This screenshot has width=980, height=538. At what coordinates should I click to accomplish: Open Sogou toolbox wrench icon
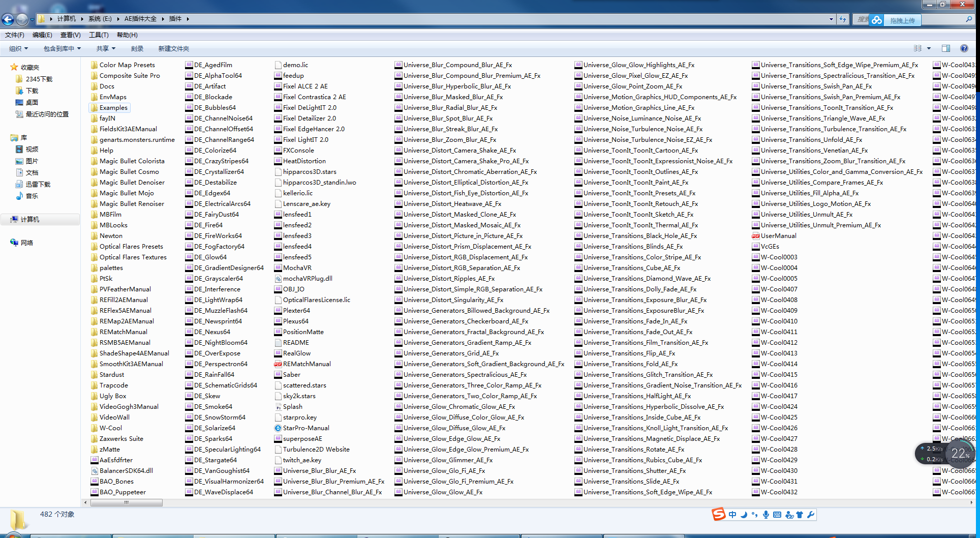(811, 515)
